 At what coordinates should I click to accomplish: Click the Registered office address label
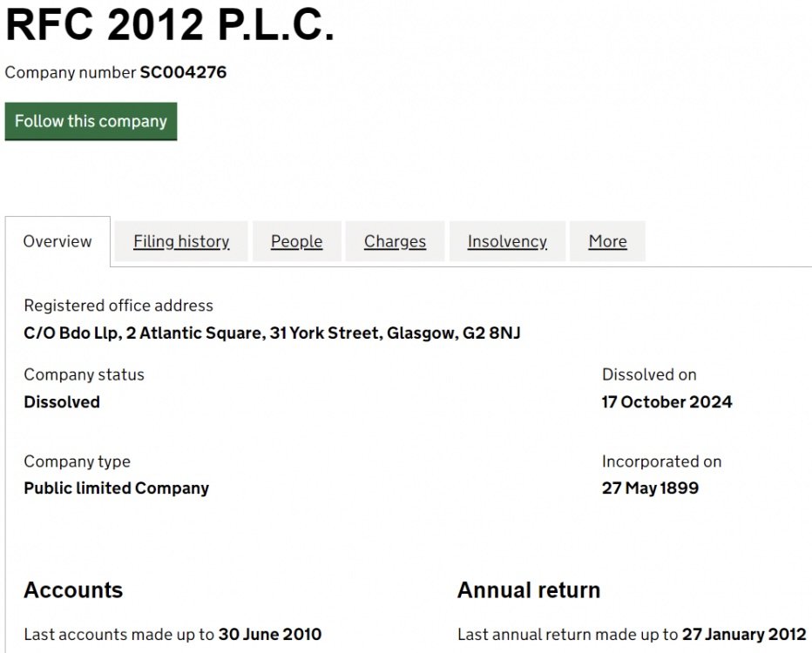(118, 306)
